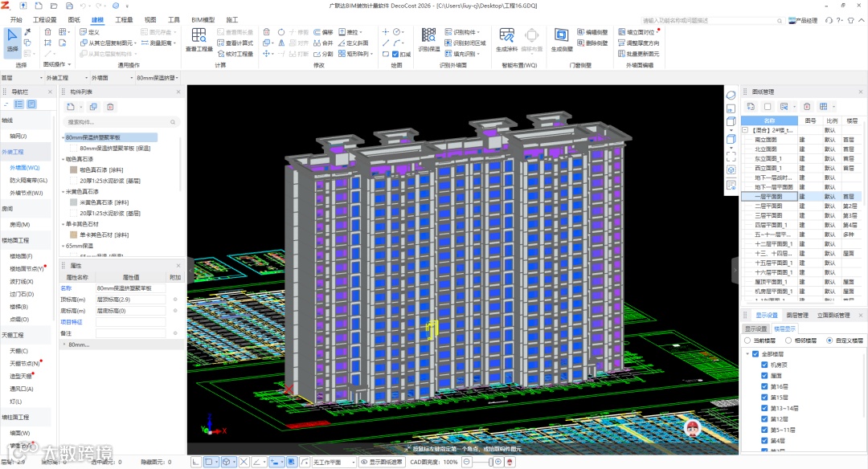Click the 编辑侧壁 tool

pyautogui.click(x=592, y=32)
